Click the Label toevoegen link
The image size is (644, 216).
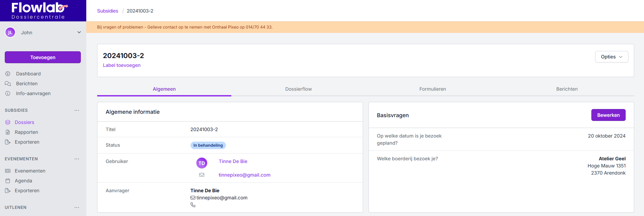(122, 65)
